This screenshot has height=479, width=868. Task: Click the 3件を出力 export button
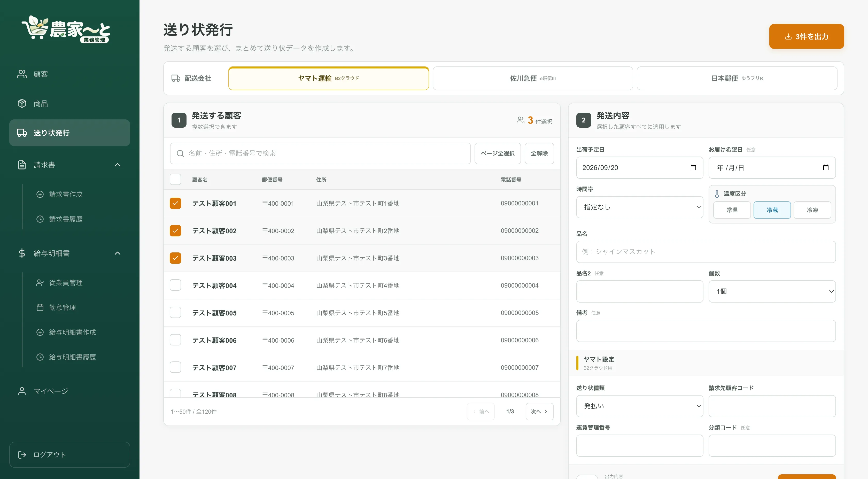click(x=807, y=36)
